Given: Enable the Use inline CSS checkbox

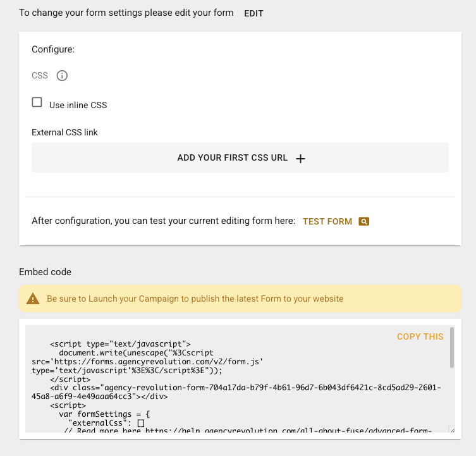Looking at the screenshot, I should [x=37, y=102].
